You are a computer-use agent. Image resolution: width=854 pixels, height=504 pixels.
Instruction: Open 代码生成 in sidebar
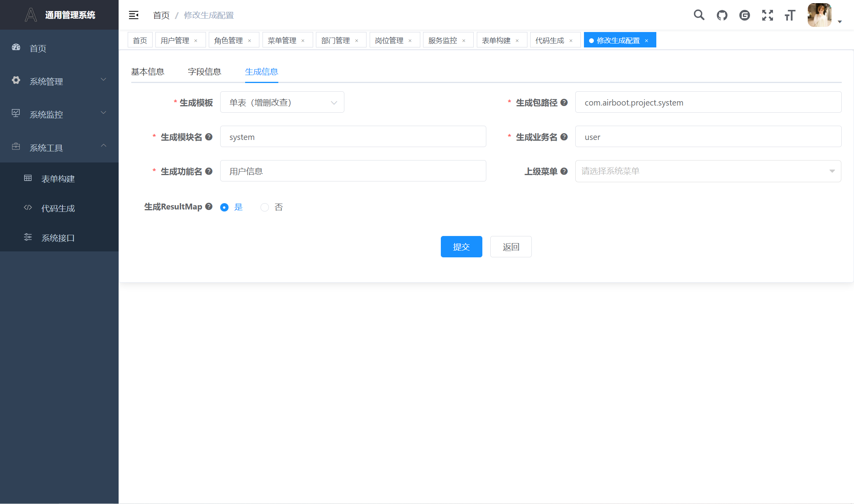pyautogui.click(x=59, y=208)
